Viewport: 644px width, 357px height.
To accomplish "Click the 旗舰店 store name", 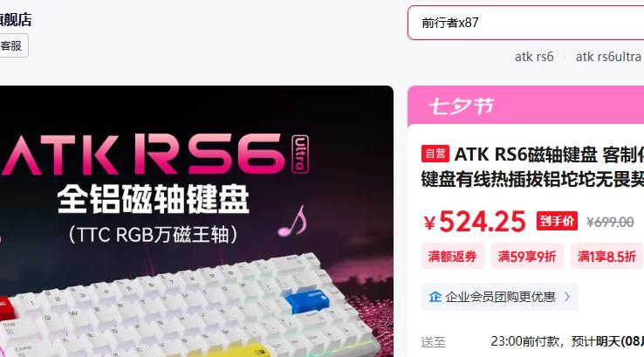I will 15,19.
